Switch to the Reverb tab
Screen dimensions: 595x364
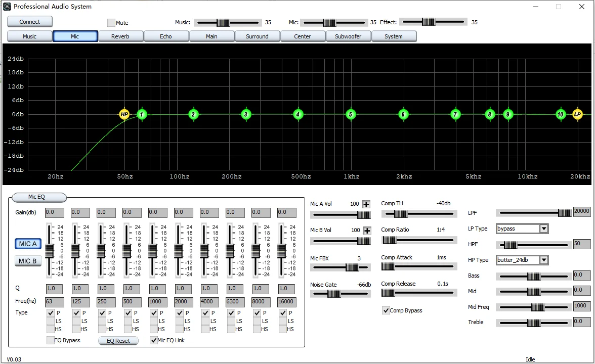click(x=120, y=36)
